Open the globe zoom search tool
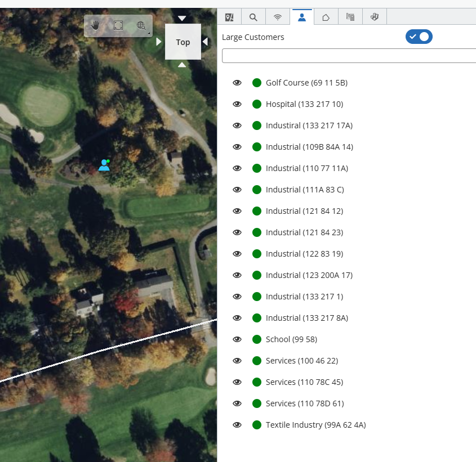476x462 pixels. point(141,25)
